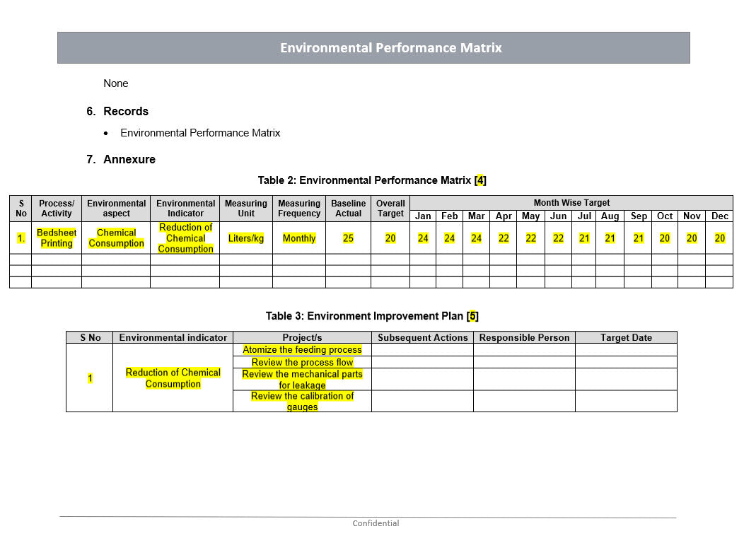Select the Records section heading

click(125, 111)
